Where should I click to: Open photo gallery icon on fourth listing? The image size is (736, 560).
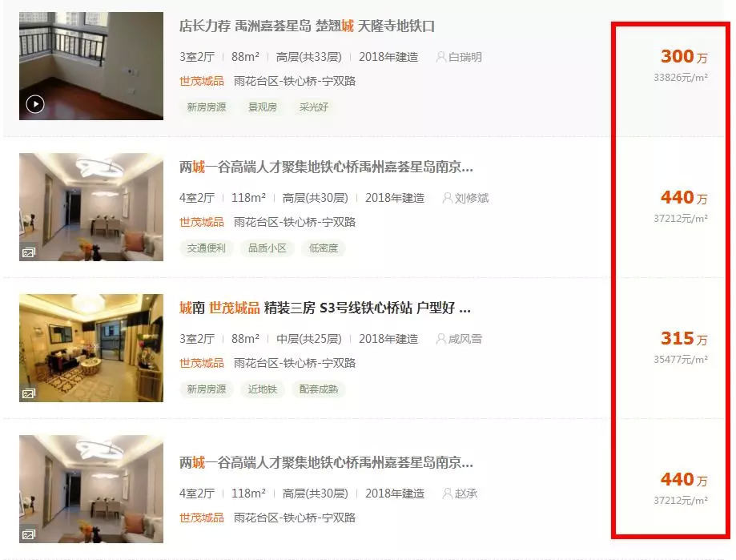click(x=28, y=534)
